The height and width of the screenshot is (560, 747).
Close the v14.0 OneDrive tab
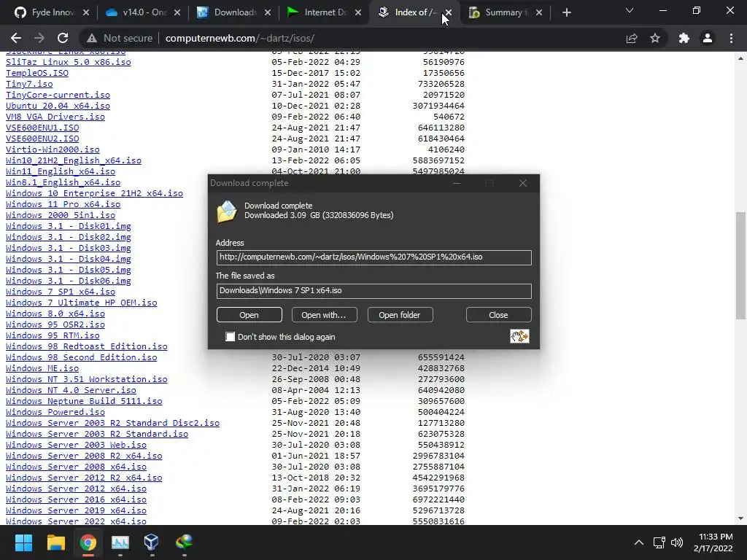click(177, 12)
